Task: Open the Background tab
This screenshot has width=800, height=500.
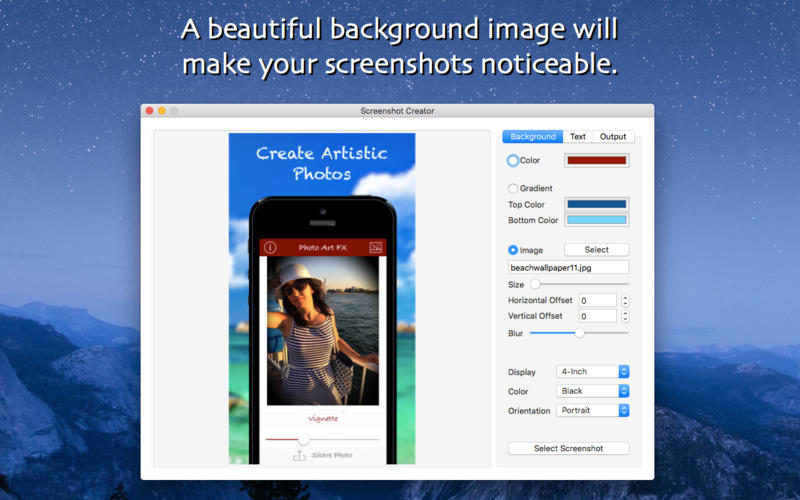Action: tap(533, 137)
